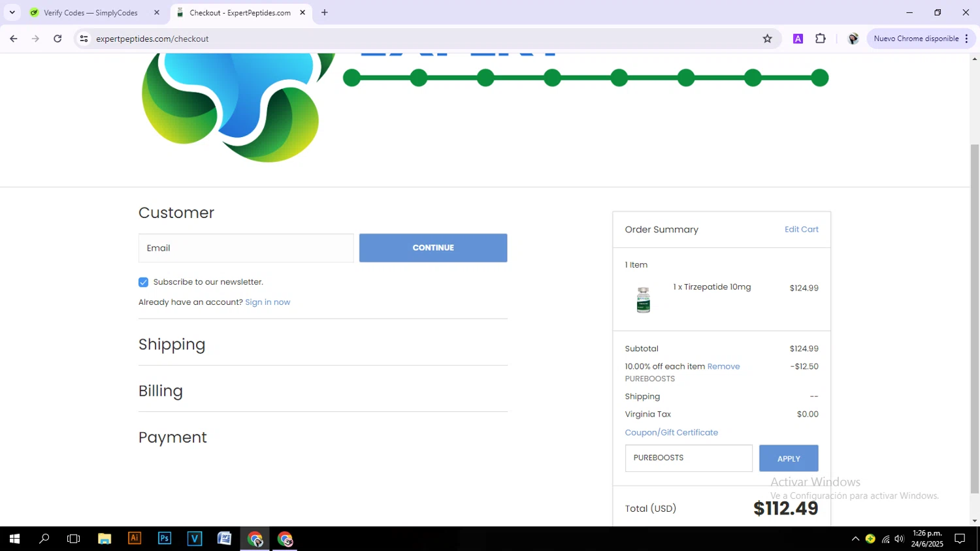Click the Sign in now link
The image size is (980, 551).
tap(267, 302)
